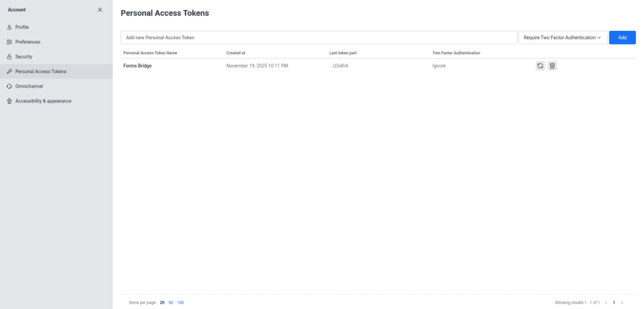
Task: Set items per page to 100
Action: click(x=180, y=303)
